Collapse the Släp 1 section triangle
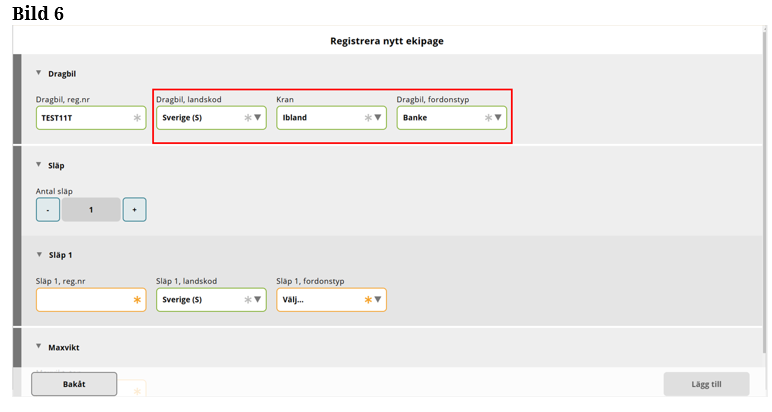The width and height of the screenshot is (772, 412). click(38, 255)
